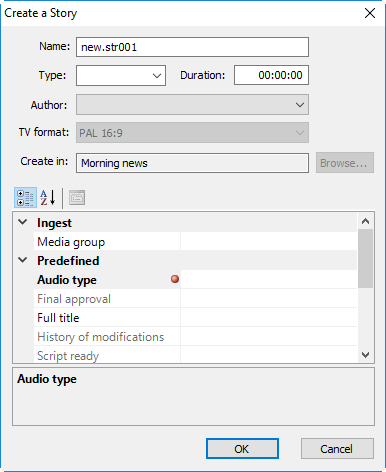The image size is (386, 472).
Task: Select the Media group property row
Action: coord(195,241)
